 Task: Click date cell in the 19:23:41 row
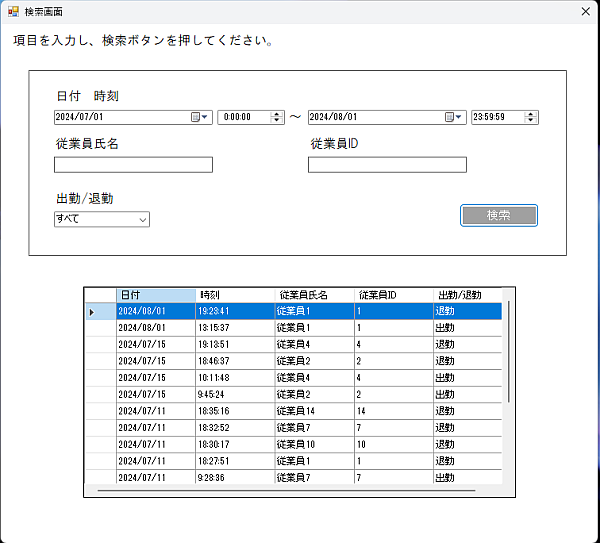[x=156, y=311]
